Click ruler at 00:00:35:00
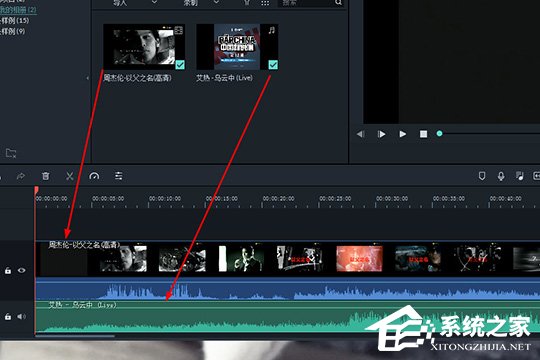 (449, 199)
